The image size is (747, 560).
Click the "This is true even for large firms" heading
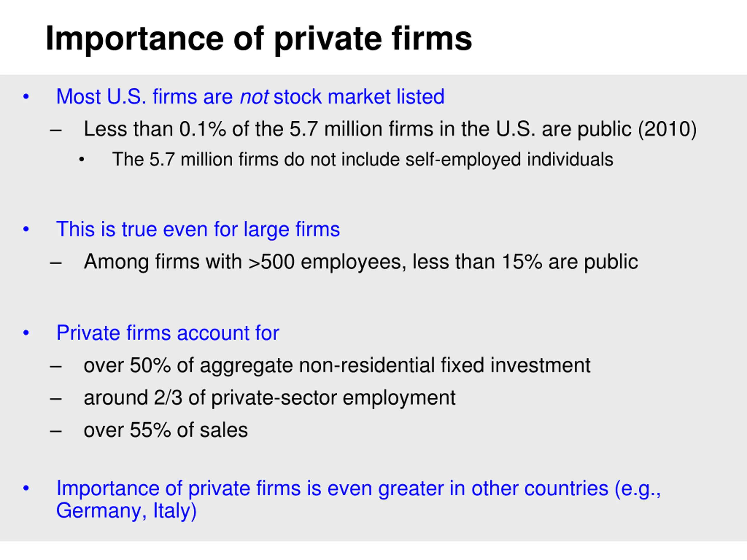click(198, 229)
